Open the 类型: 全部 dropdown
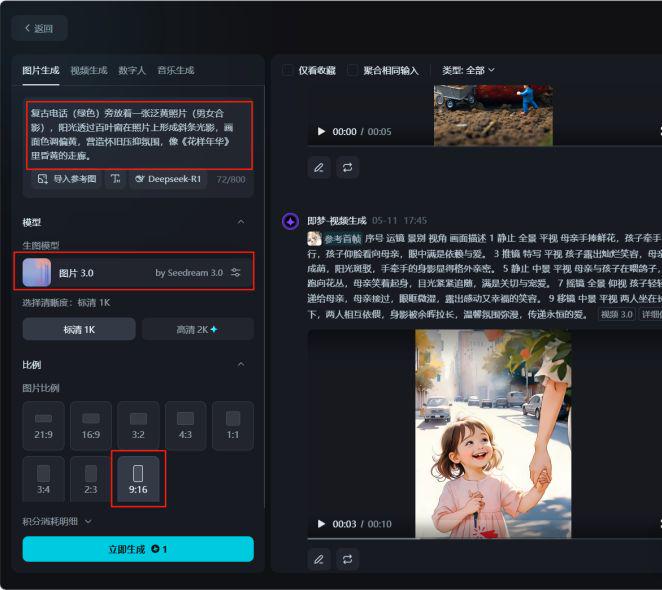This screenshot has height=590, width=662. click(468, 70)
